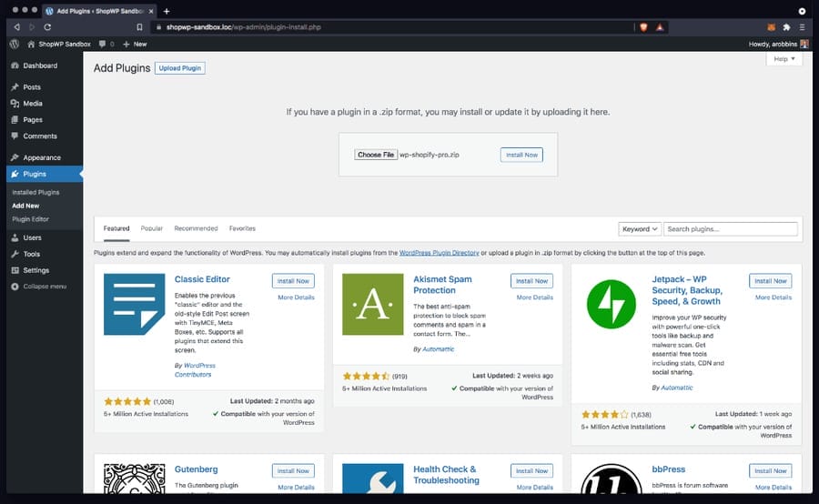Open Automattic author link under Akismet
819x504 pixels.
[x=439, y=348]
